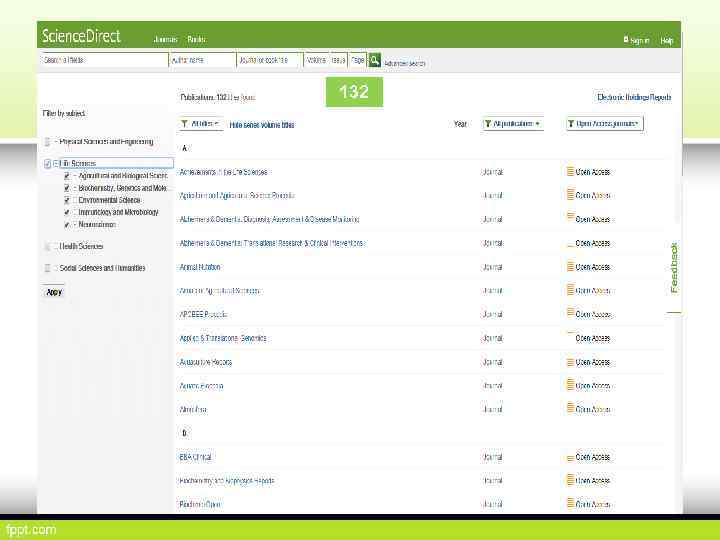
Task: Open the Journals menu in header
Action: 165,40
